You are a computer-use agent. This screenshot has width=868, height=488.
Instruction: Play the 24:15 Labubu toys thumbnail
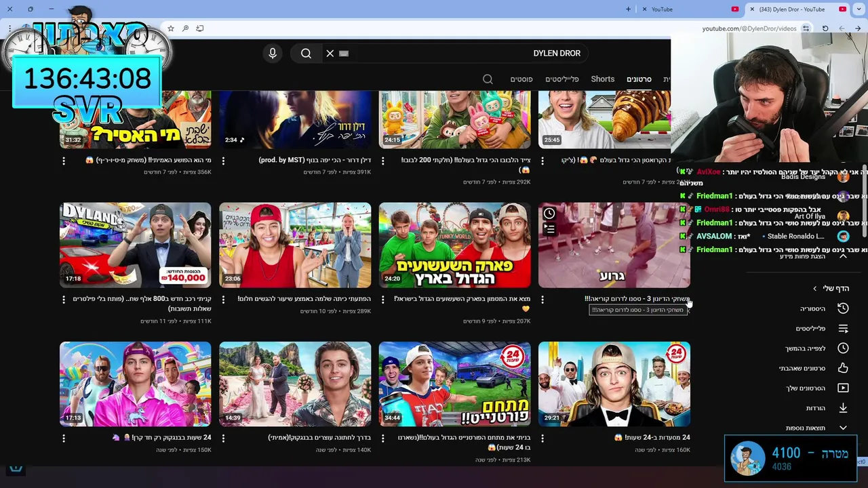click(x=455, y=119)
